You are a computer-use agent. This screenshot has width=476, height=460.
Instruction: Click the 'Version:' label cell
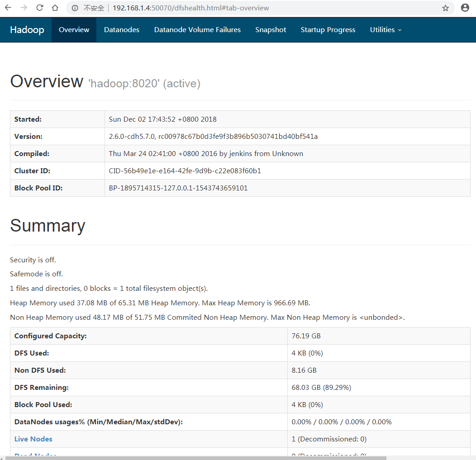(57, 137)
